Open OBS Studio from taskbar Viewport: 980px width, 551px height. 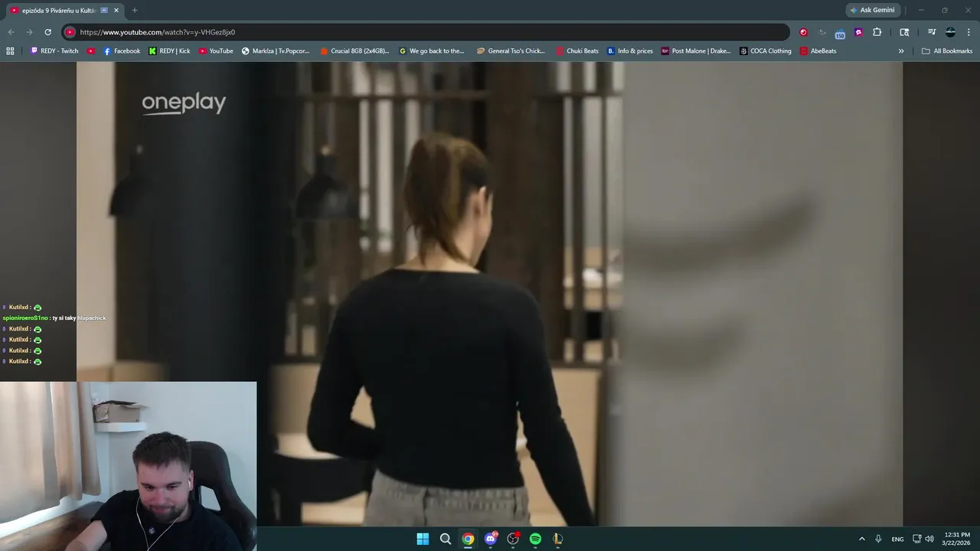coord(513,539)
